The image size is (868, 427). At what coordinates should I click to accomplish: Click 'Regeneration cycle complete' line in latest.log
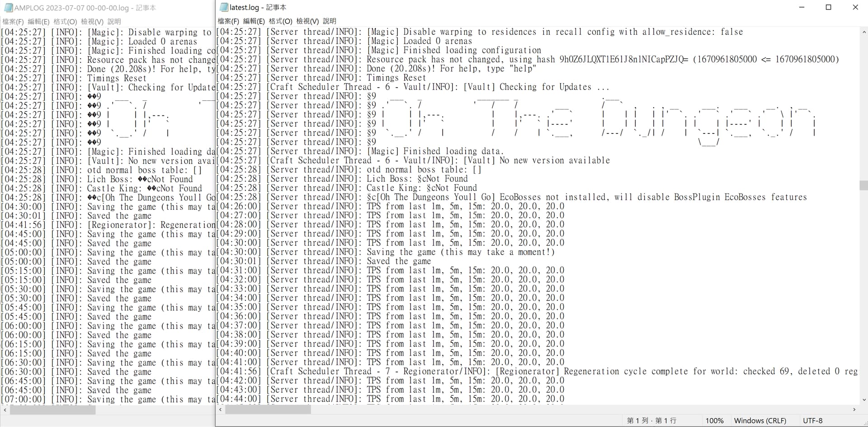537,371
